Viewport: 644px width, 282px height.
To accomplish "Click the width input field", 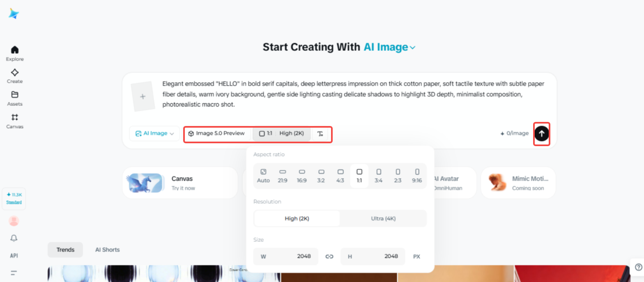I will pos(286,257).
